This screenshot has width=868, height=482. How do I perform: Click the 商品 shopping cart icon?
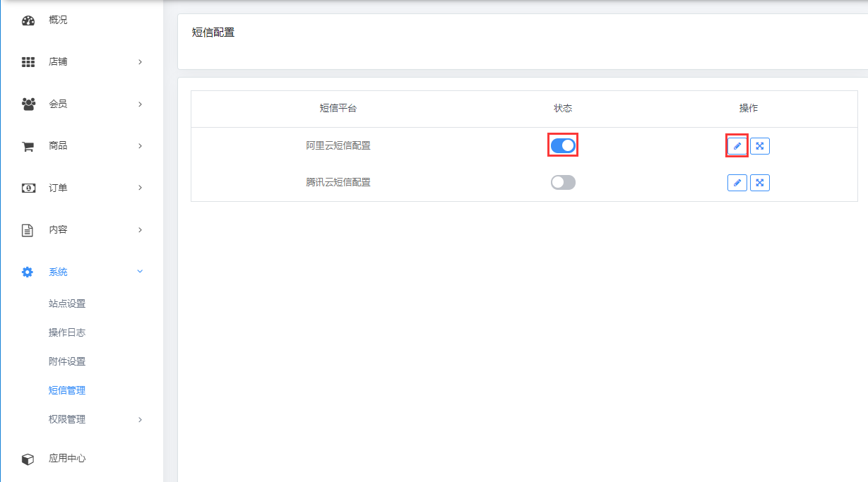(x=28, y=146)
